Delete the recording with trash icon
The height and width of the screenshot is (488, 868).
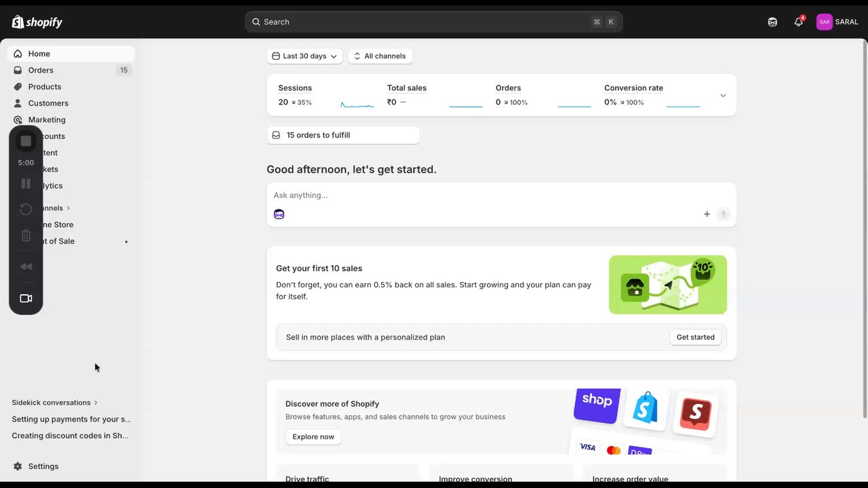pyautogui.click(x=26, y=236)
